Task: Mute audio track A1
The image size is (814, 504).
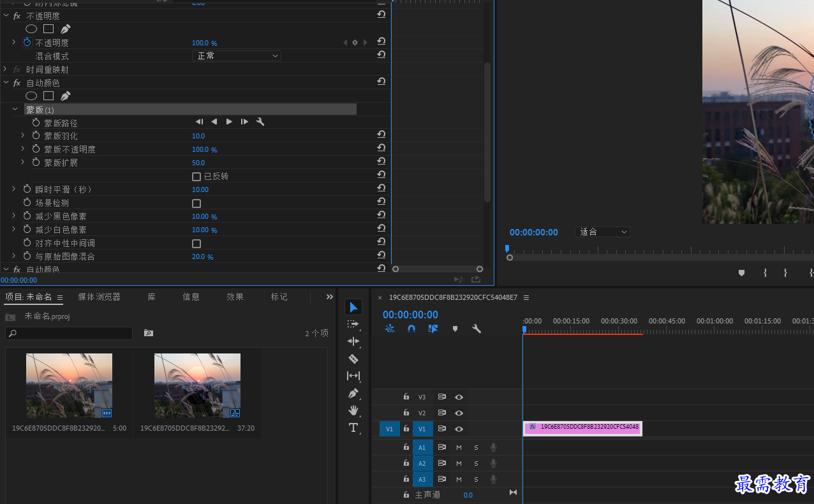Action: tap(459, 447)
